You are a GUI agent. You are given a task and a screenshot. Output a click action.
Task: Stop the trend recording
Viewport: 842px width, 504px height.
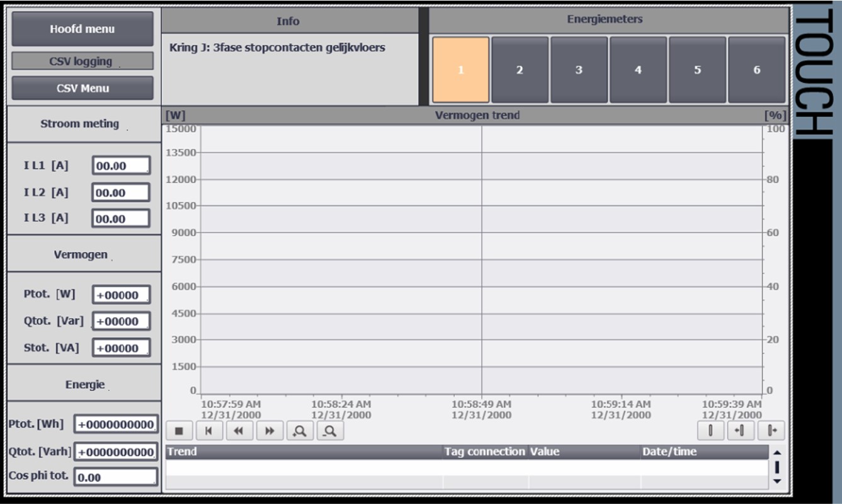coord(182,430)
